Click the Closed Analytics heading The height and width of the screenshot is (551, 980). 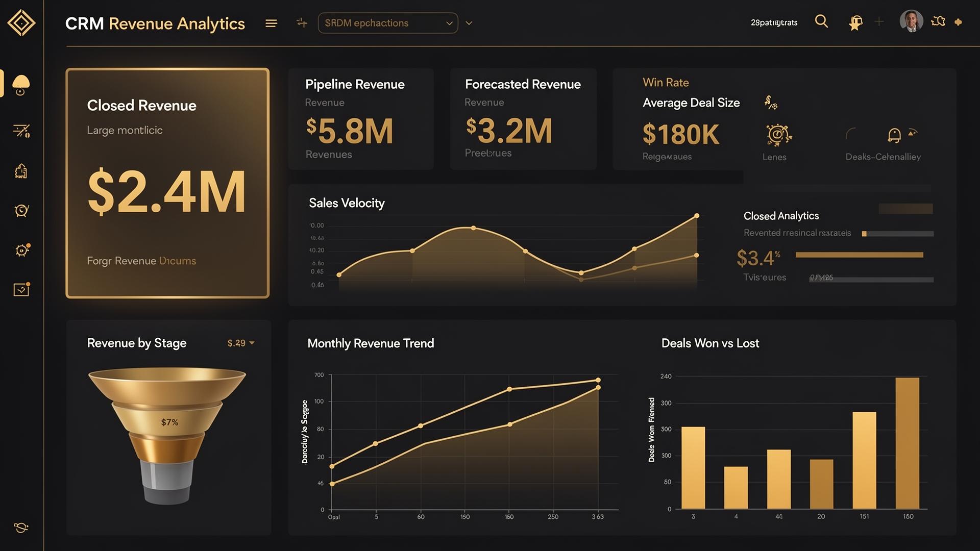(x=781, y=216)
